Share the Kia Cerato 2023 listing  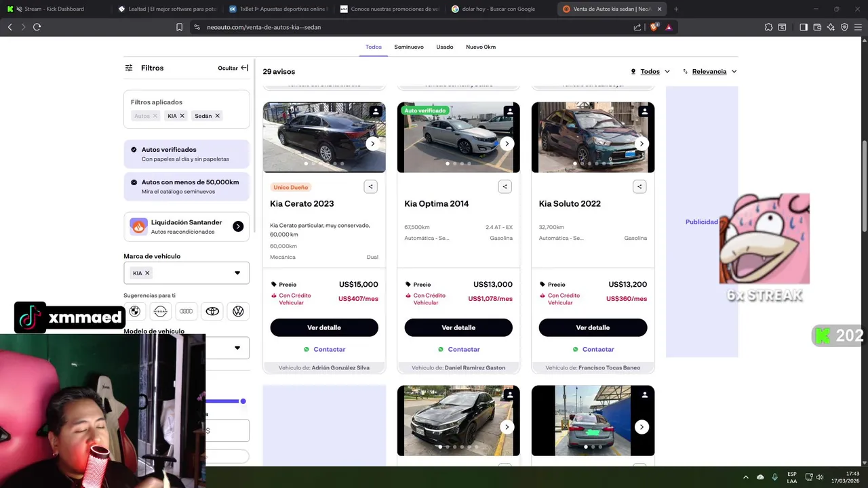370,186
